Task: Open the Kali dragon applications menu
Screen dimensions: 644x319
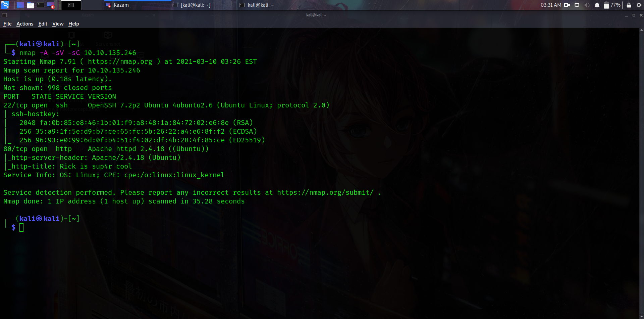Action: pyautogui.click(x=5, y=5)
